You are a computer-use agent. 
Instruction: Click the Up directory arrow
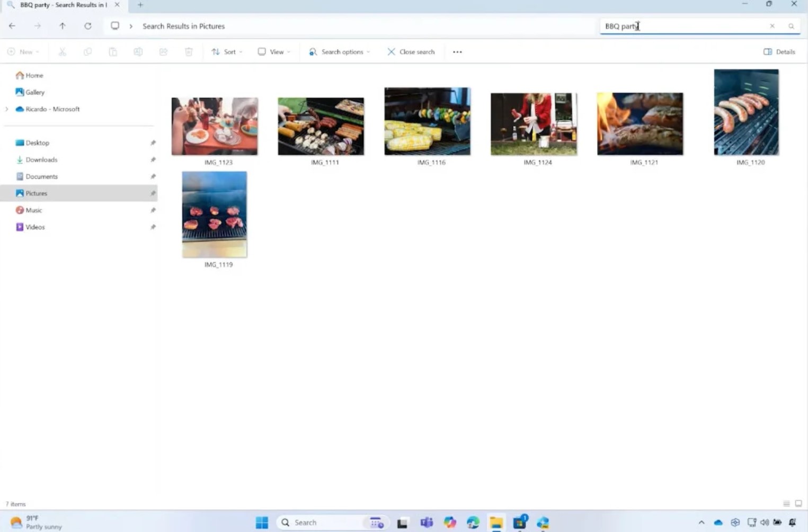point(63,26)
